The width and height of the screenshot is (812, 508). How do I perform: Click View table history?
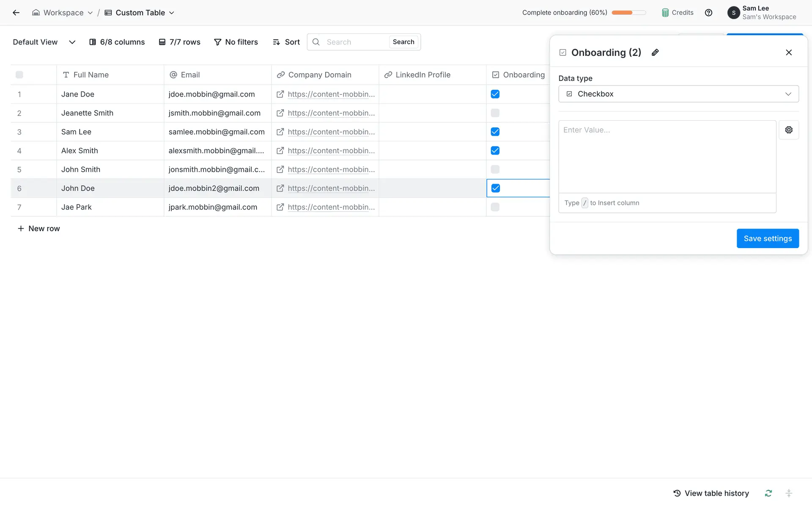(x=711, y=493)
